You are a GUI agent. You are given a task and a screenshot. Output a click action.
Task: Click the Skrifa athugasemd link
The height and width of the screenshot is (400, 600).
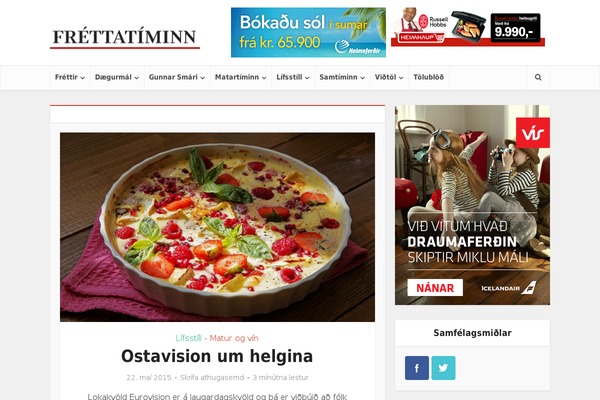(212, 377)
